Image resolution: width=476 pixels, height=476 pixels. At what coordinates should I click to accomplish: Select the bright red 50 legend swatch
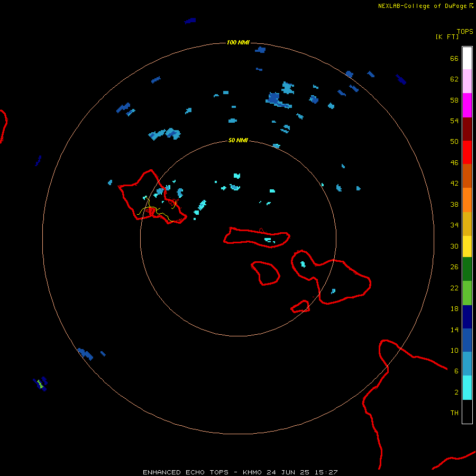[467, 152]
